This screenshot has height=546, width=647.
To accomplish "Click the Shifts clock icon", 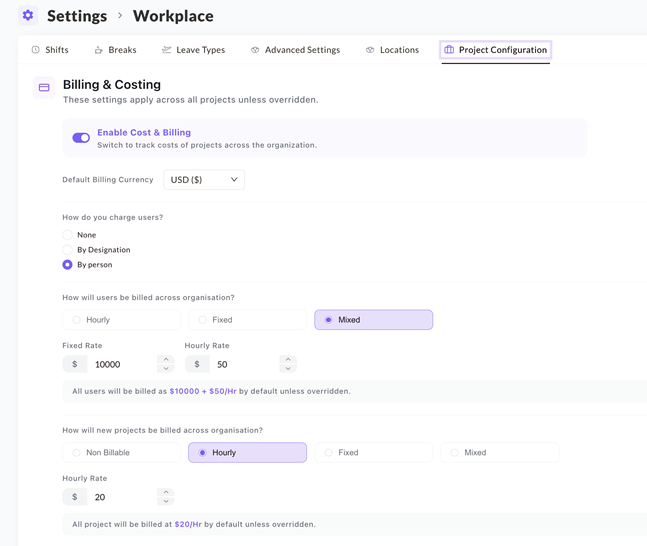I will coord(36,50).
